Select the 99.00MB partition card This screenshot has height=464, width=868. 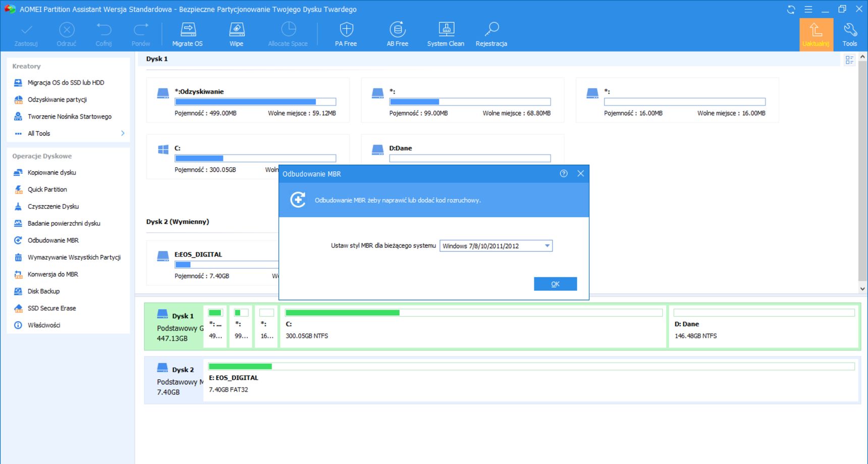[463, 100]
